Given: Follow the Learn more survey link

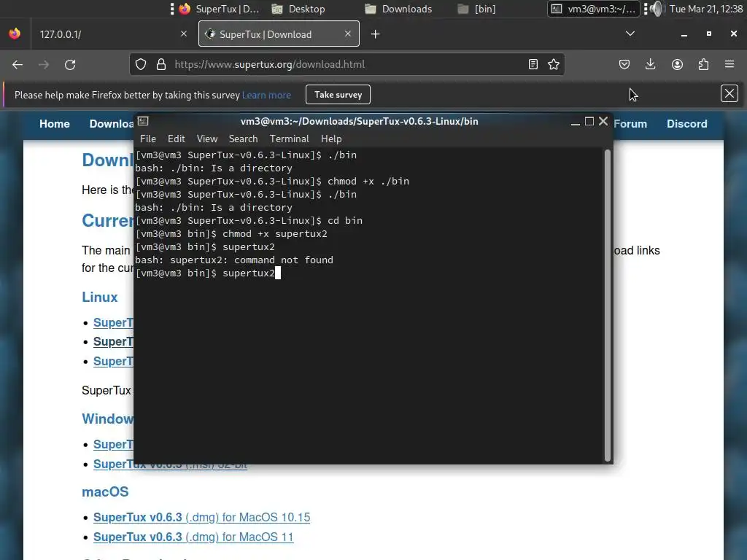Looking at the screenshot, I should coord(266,96).
